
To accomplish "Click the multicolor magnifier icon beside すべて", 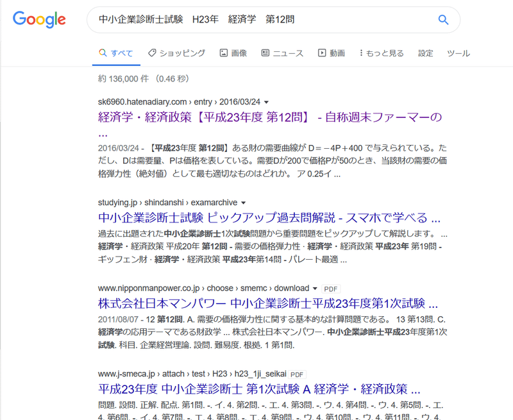I will tap(103, 53).
